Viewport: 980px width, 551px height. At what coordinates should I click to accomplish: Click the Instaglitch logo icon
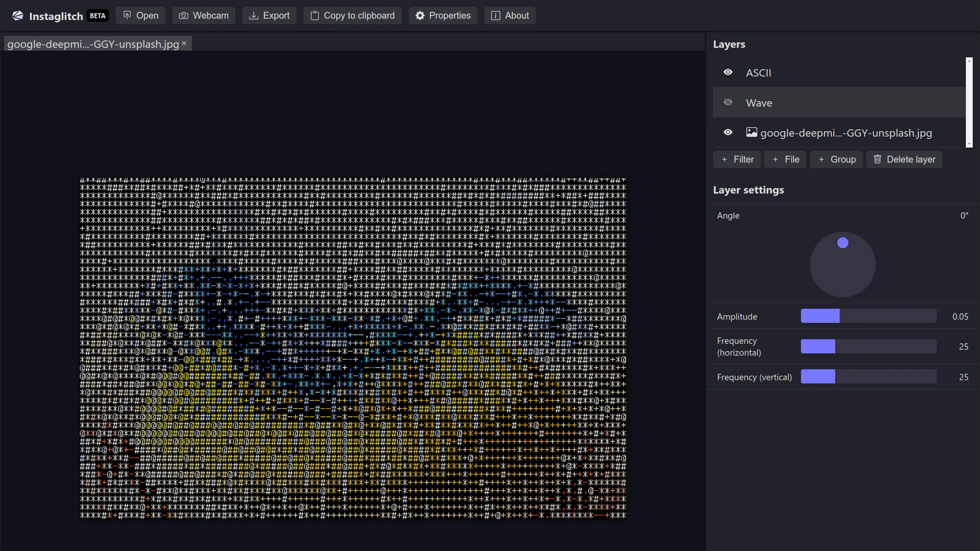point(17,15)
